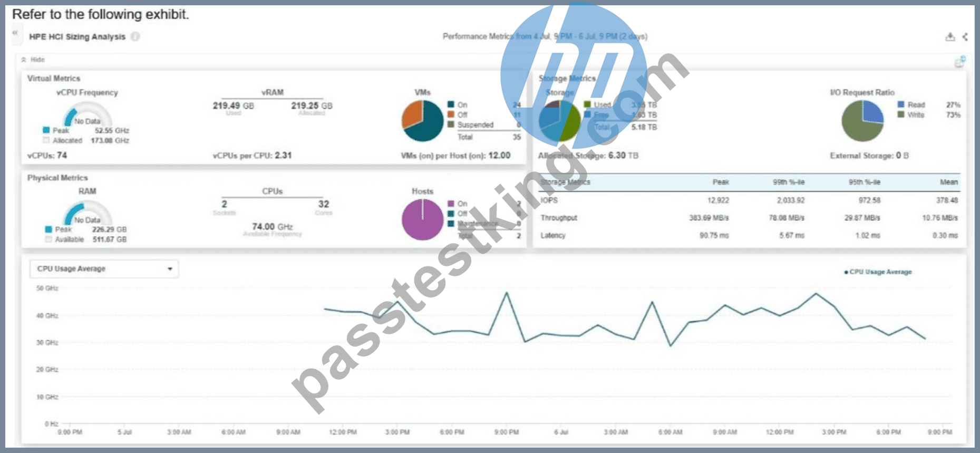Toggle the CPU Usage Average chart legend
The width and height of the screenshot is (980, 453).
(878, 272)
